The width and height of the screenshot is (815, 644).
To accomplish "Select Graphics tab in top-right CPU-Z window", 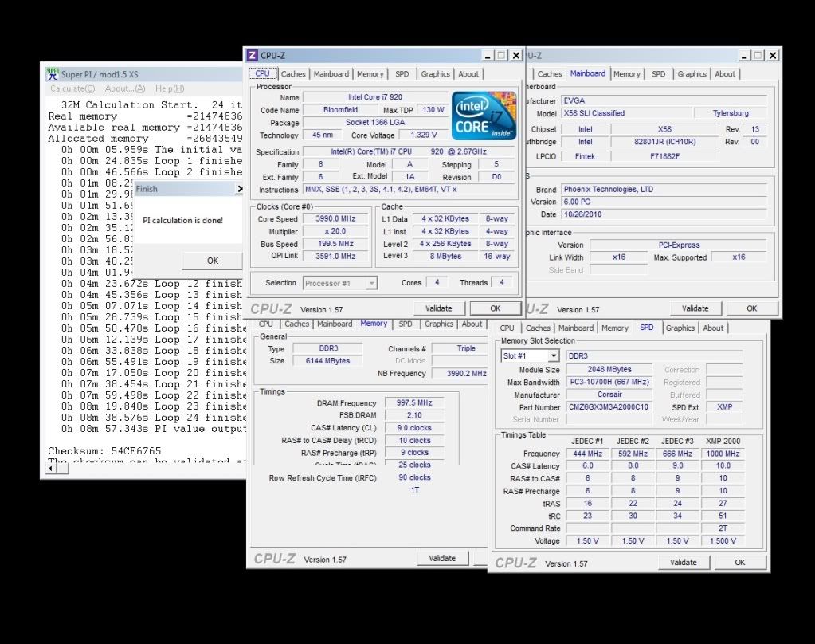I will click(x=692, y=74).
